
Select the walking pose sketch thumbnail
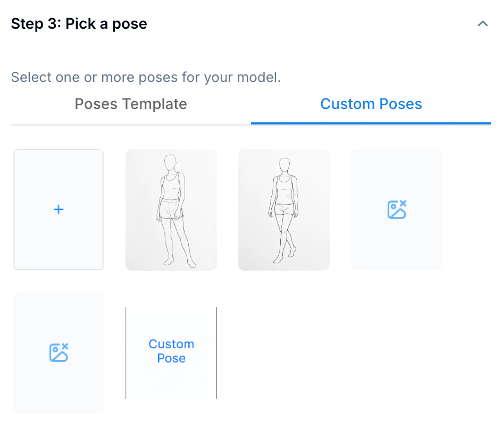[x=284, y=209]
